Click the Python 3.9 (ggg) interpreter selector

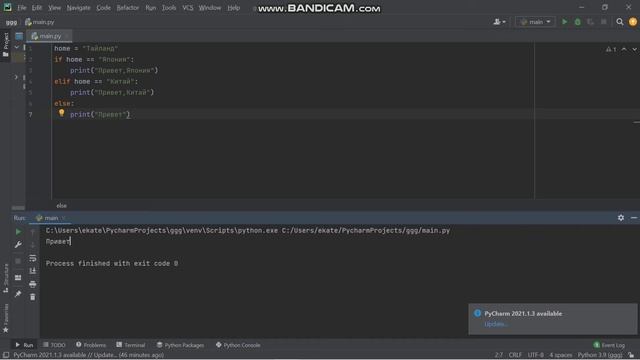click(x=600, y=355)
